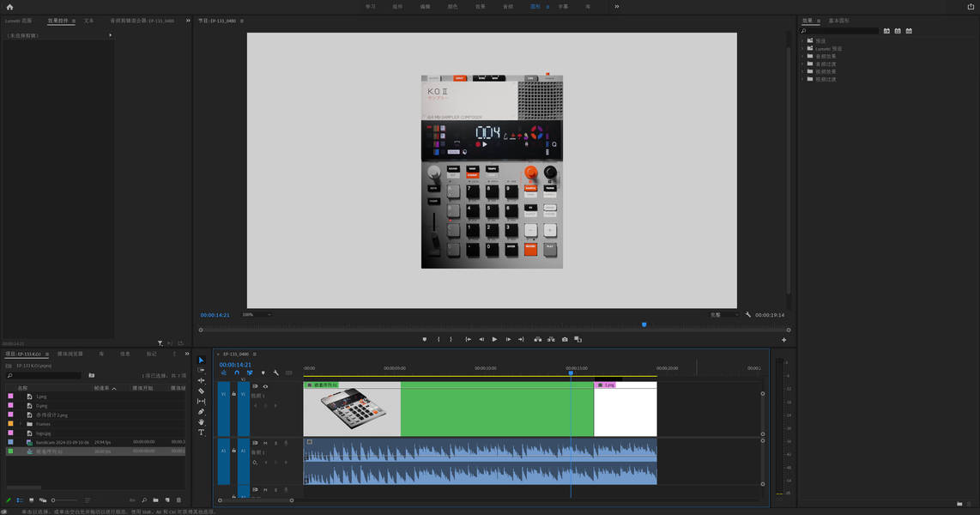This screenshot has width=980, height=515.
Task: Play the sequence in Program monitor
Action: coord(494,339)
